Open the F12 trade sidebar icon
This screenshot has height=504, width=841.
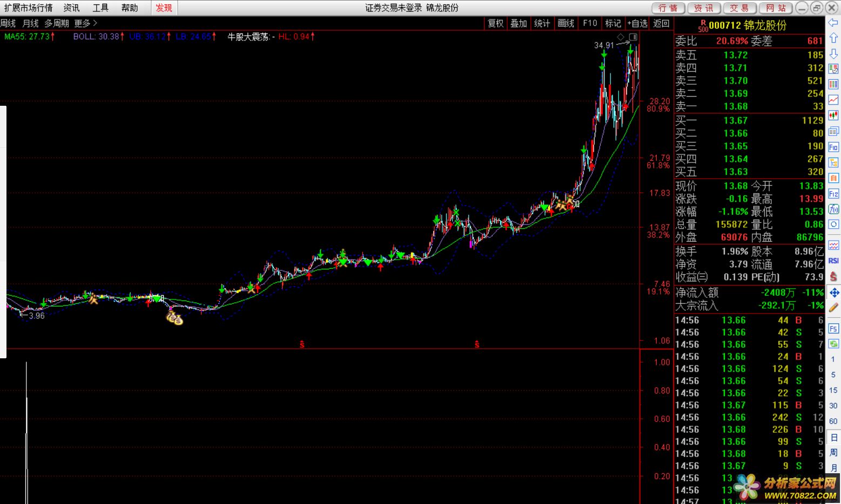833,194
